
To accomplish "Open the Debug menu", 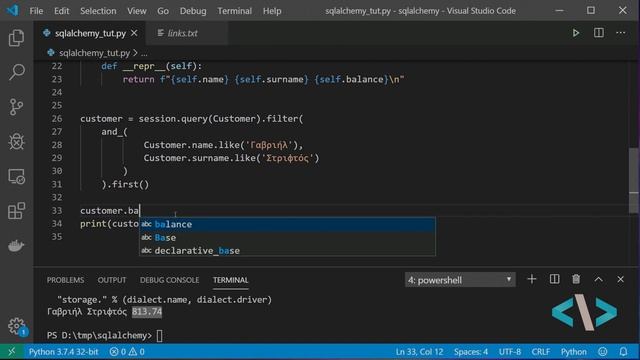I will pyautogui.click(x=193, y=11).
